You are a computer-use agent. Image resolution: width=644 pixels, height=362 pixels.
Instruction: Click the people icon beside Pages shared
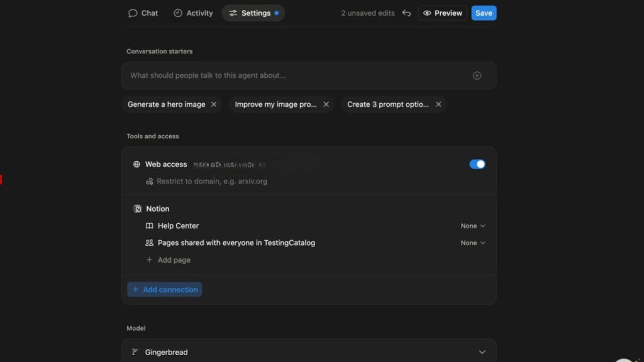(x=149, y=243)
